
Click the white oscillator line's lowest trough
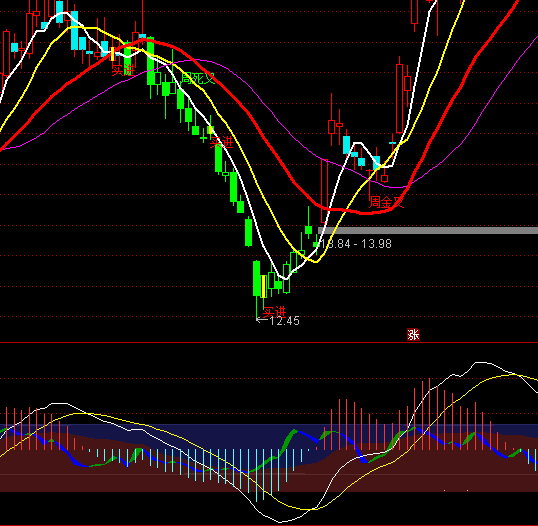pos(280,522)
